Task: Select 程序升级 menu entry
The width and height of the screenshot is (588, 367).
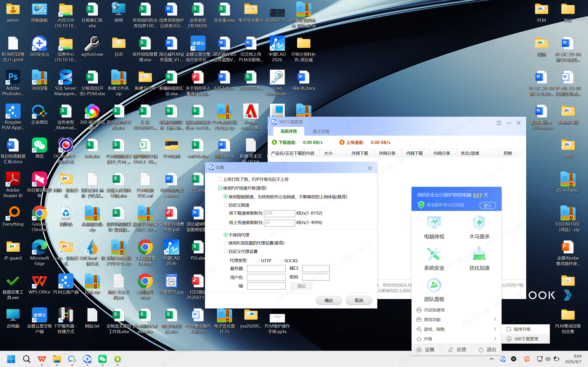Action: click(x=526, y=329)
